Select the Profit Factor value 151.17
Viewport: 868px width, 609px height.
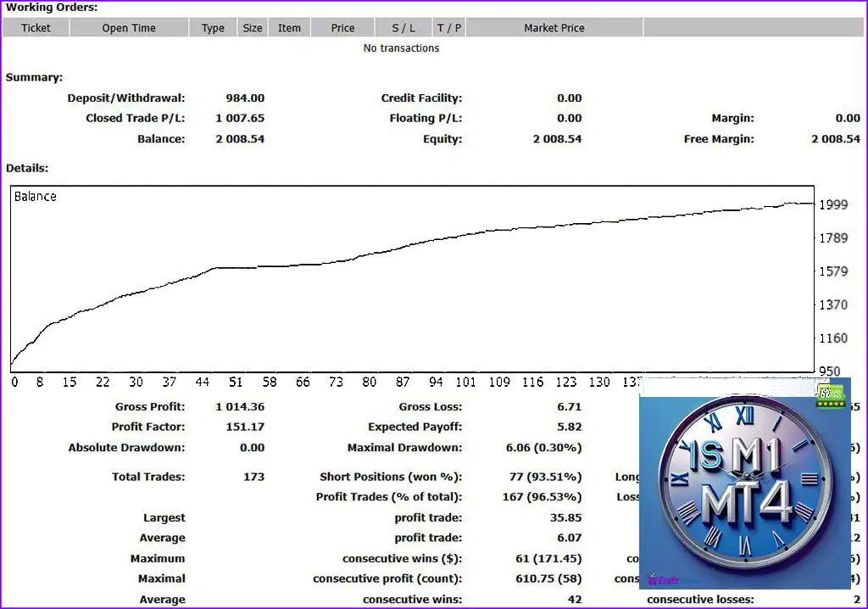coord(245,427)
